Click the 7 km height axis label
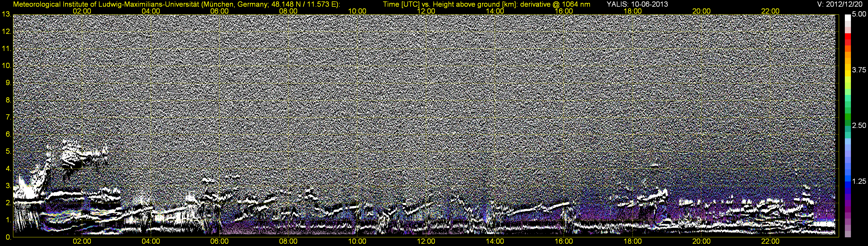This screenshot has height=246, width=868. pyautogui.click(x=8, y=117)
